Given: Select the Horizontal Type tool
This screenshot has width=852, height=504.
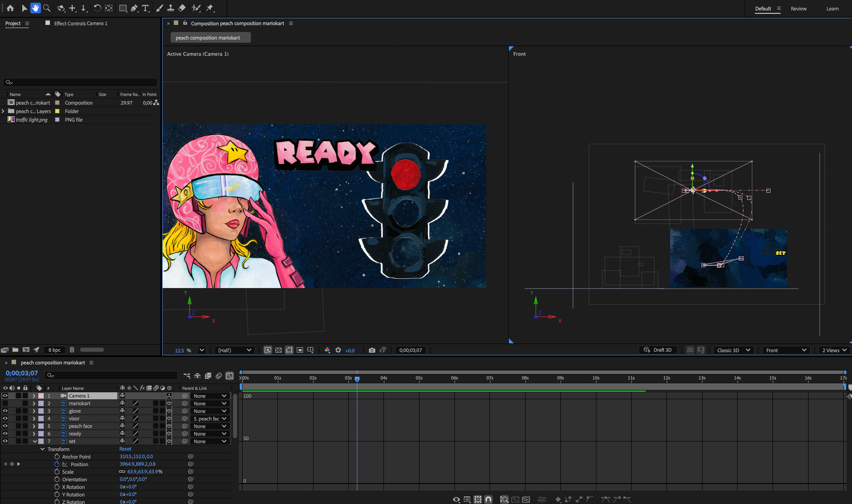Looking at the screenshot, I should pos(146,8).
